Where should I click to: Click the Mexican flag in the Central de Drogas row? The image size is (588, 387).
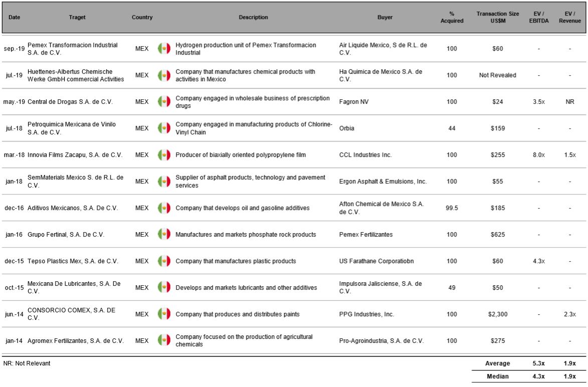[164, 102]
